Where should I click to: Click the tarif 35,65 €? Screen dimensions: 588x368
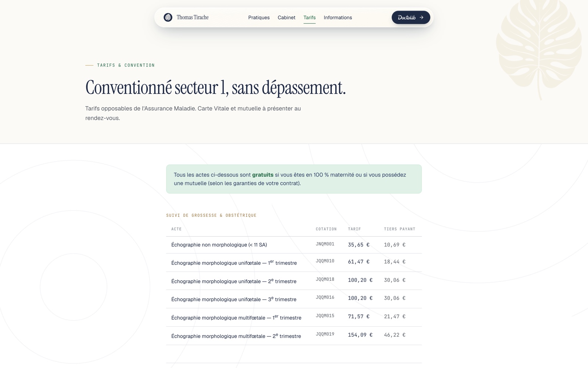tap(359, 245)
